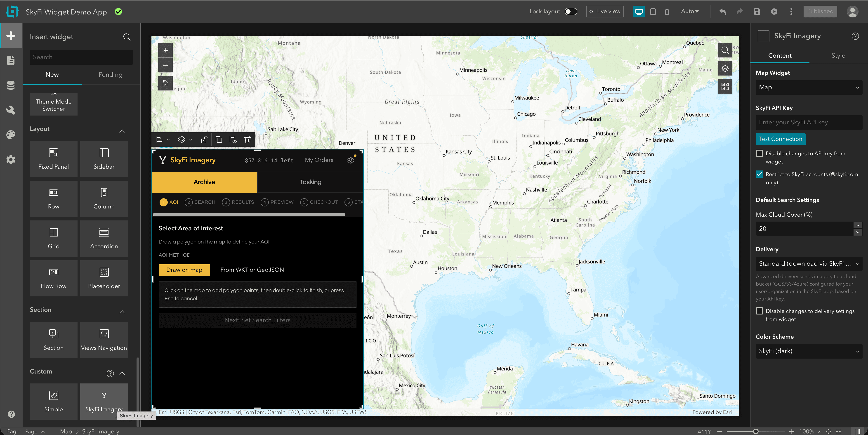Check Disable changes to delivery settings

(759, 311)
